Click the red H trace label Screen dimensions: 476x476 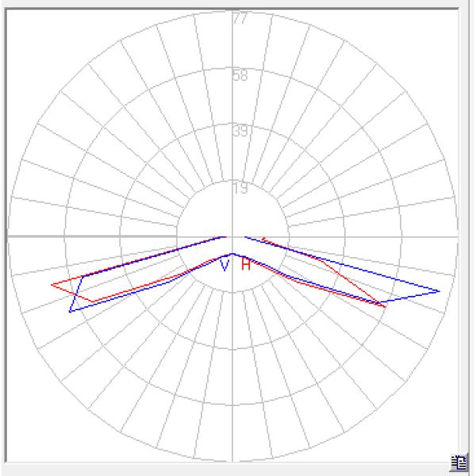point(246,265)
